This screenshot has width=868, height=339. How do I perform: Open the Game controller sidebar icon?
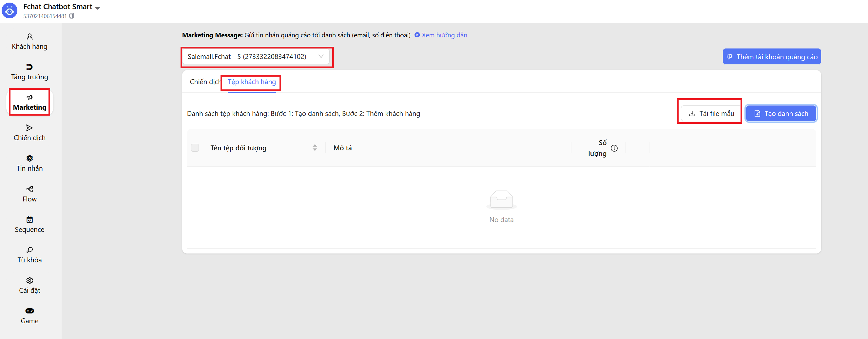click(x=29, y=311)
